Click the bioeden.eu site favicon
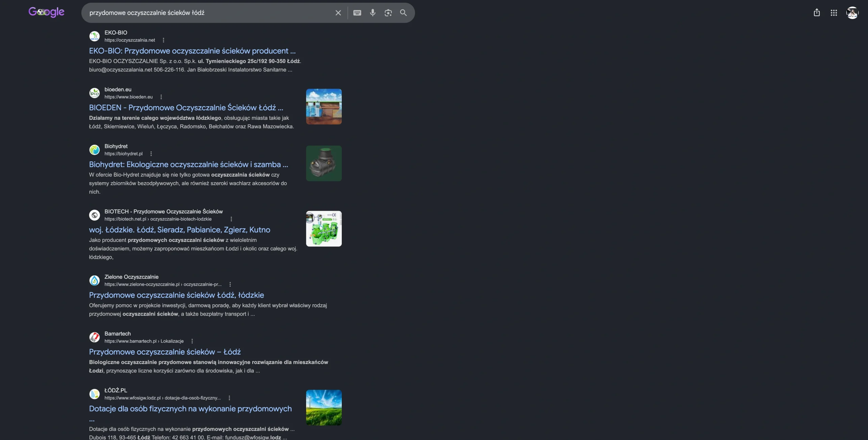Screen dimensions: 868x440 [95, 93]
